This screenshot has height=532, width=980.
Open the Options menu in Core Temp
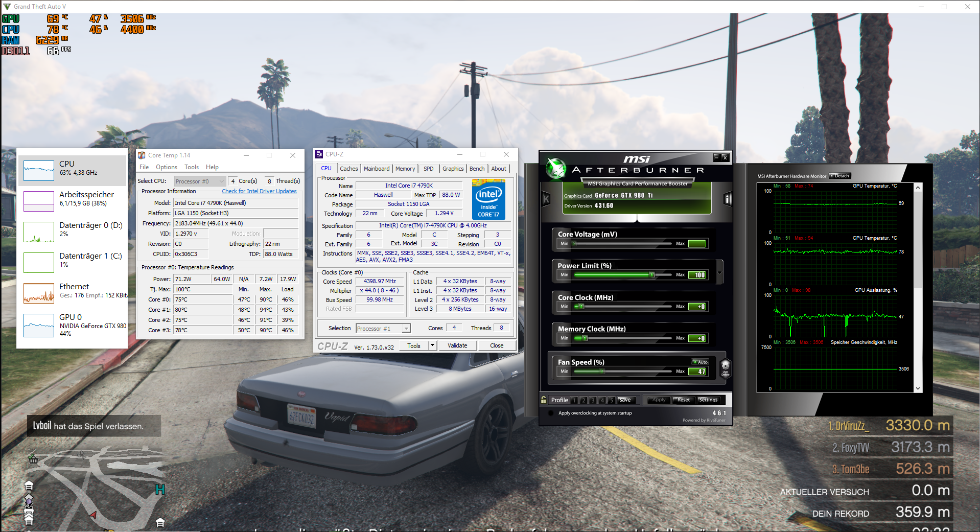pos(167,167)
